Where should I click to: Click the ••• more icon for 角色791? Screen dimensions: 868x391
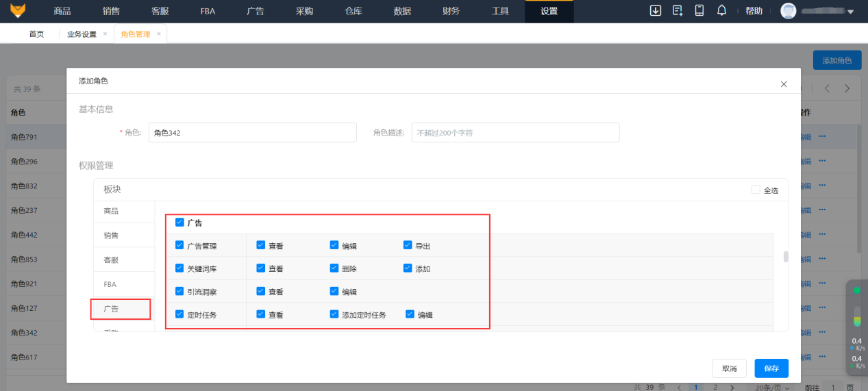822,136
